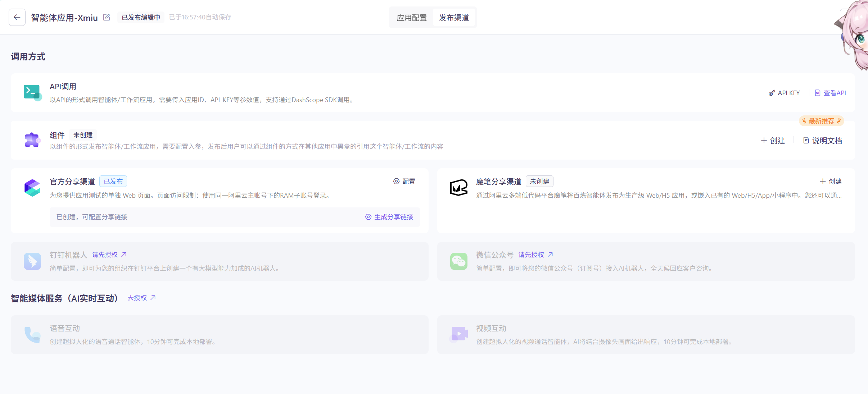Image resolution: width=868 pixels, height=394 pixels.
Task: Open 说明文档 for 组件
Action: click(823, 141)
